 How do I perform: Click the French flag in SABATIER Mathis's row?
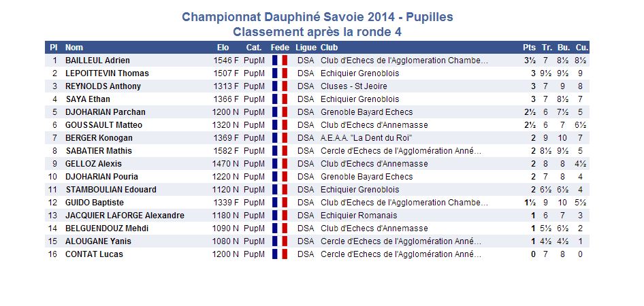coord(279,151)
